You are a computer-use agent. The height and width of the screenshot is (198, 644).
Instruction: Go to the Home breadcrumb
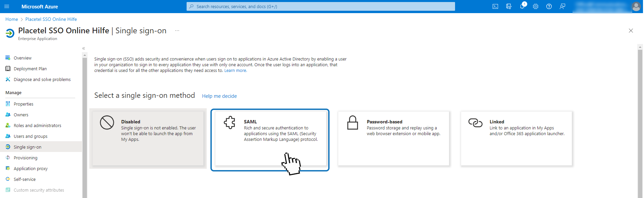coord(12,19)
